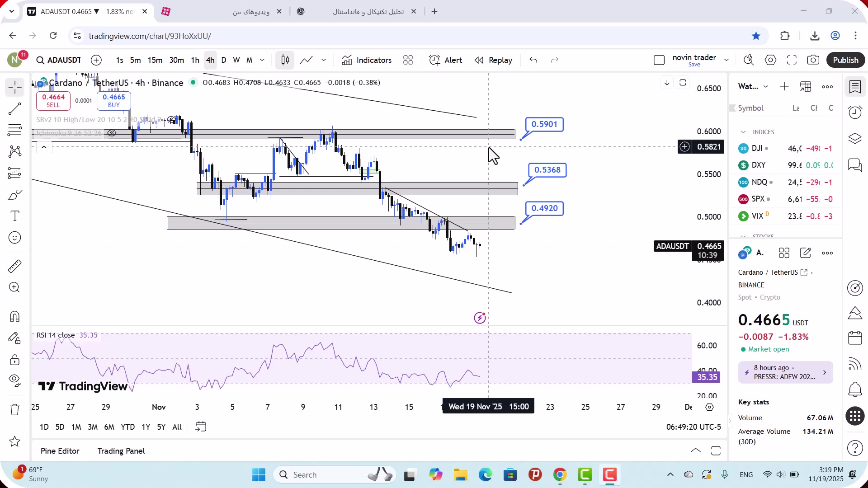Toggle the price scale settings gear

point(709,407)
